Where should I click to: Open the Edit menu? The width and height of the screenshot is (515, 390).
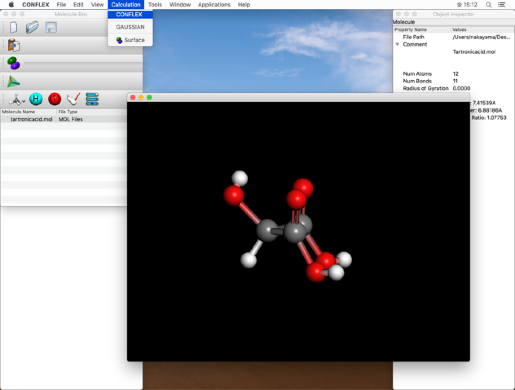point(78,5)
